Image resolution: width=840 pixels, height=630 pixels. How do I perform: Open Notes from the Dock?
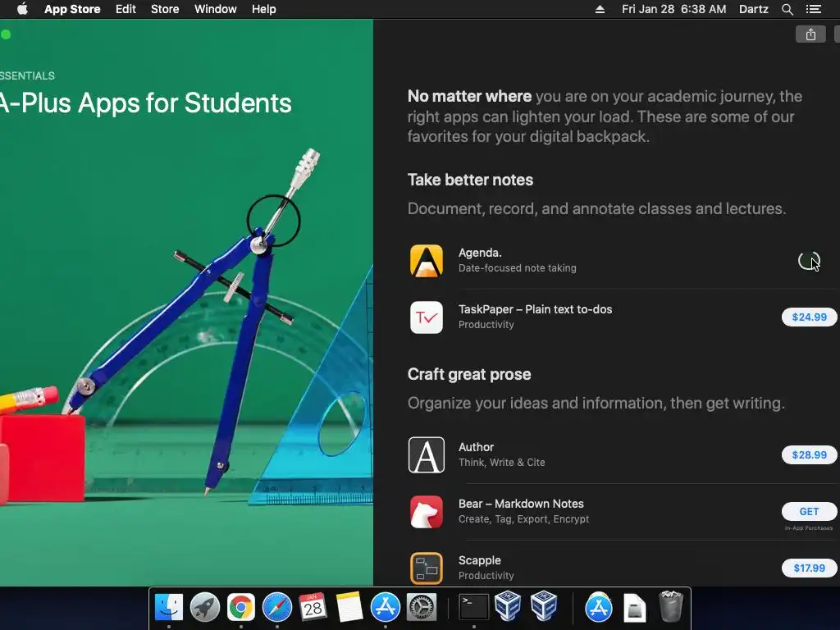[x=349, y=607]
